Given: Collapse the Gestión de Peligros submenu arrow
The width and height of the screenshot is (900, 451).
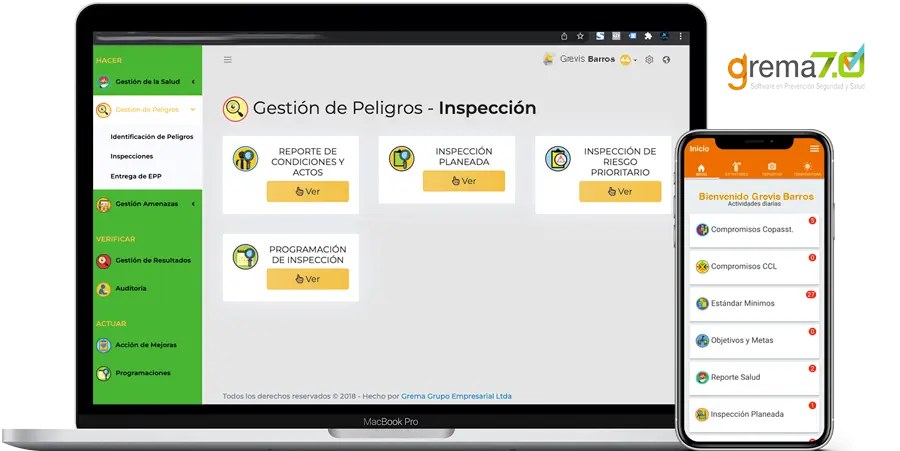Looking at the screenshot, I should click(193, 110).
